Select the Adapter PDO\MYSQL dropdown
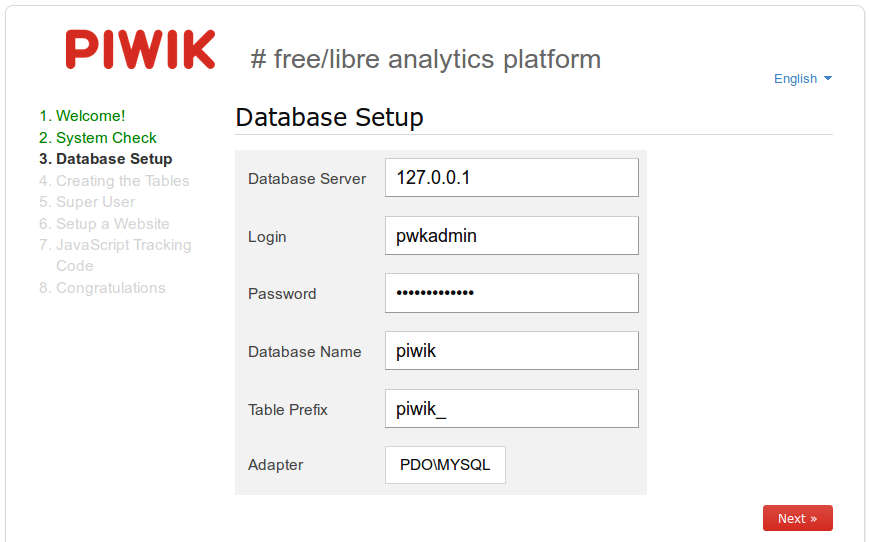The width and height of the screenshot is (870, 542). point(445,465)
